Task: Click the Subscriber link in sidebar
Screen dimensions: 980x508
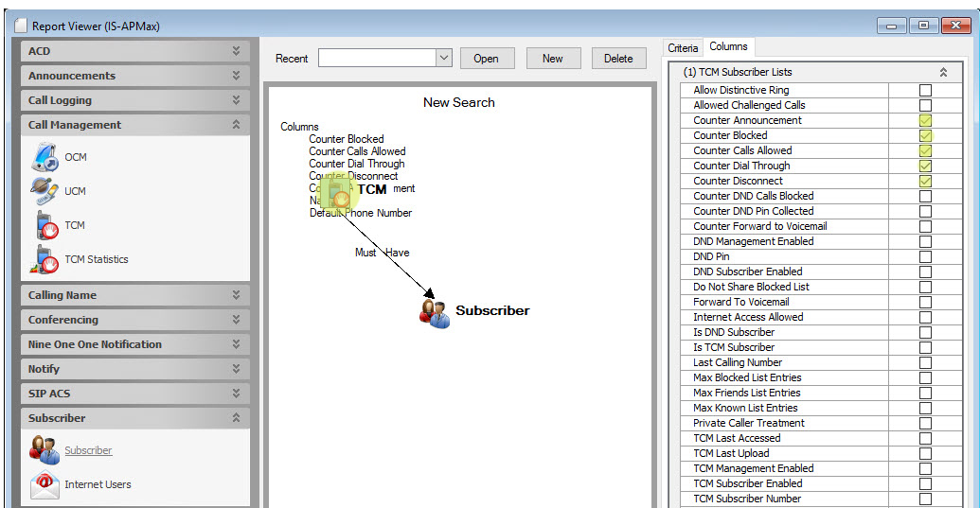Action: tap(88, 450)
